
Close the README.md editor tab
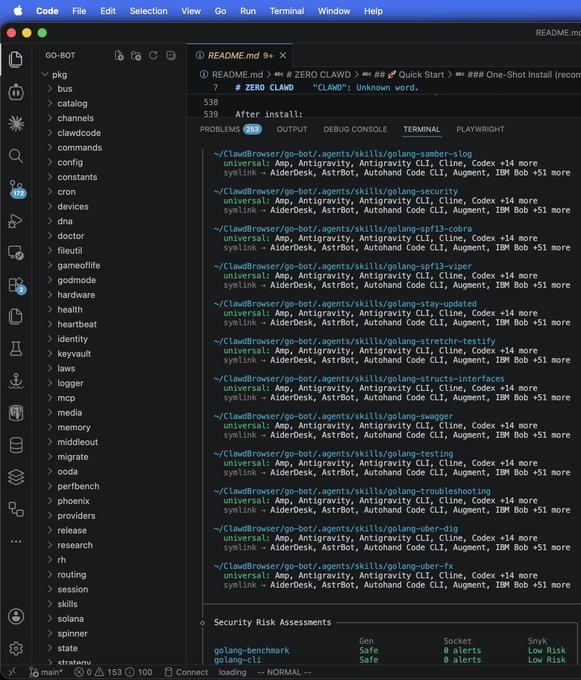pos(283,56)
